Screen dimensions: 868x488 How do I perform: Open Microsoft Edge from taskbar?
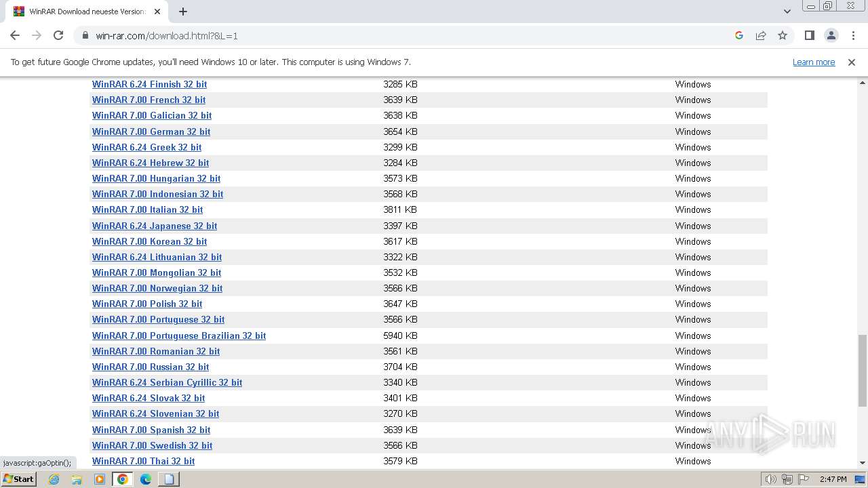tap(146, 479)
